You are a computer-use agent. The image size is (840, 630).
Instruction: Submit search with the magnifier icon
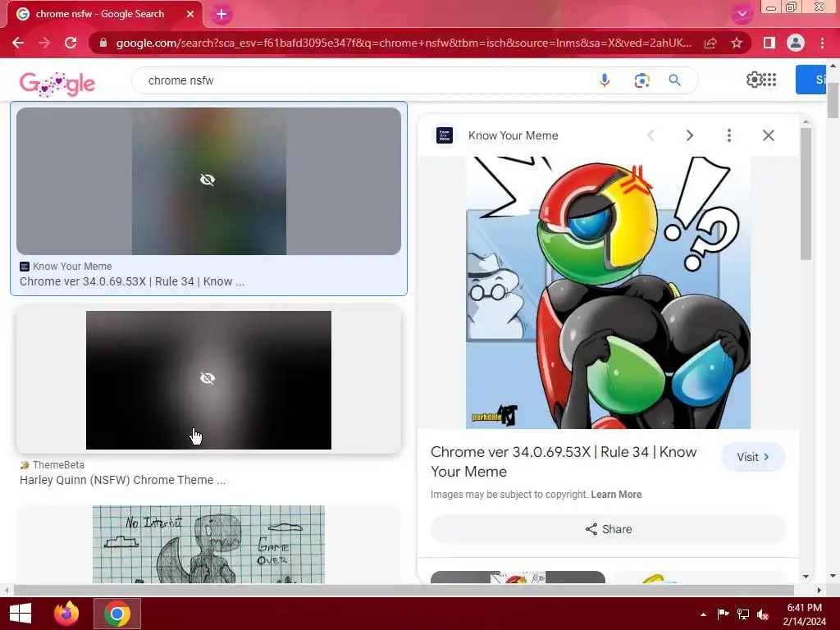click(675, 80)
